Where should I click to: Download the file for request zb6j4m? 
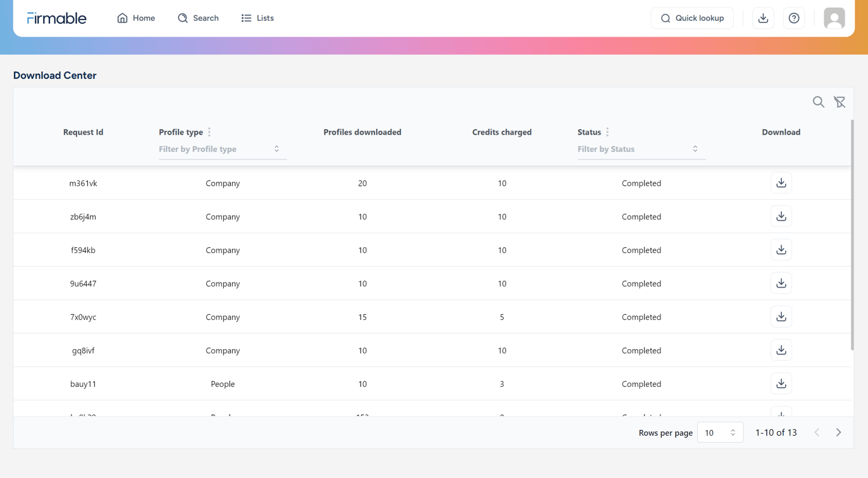781,216
